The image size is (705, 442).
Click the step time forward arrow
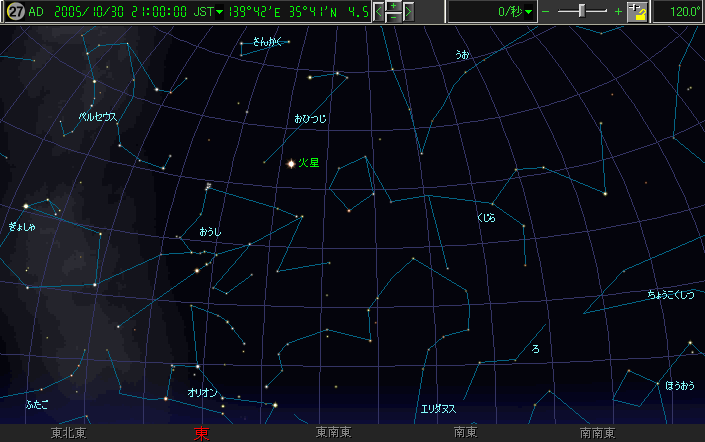pos(408,12)
